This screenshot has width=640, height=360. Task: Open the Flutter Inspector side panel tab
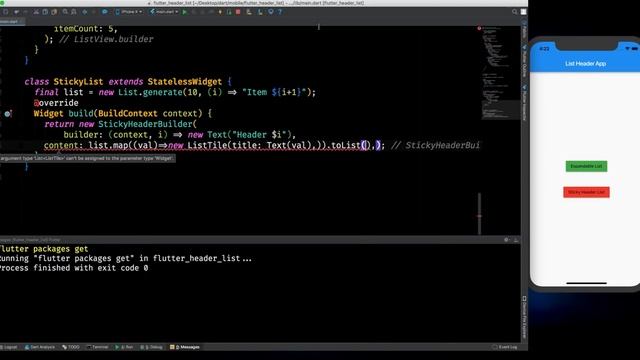[x=524, y=103]
